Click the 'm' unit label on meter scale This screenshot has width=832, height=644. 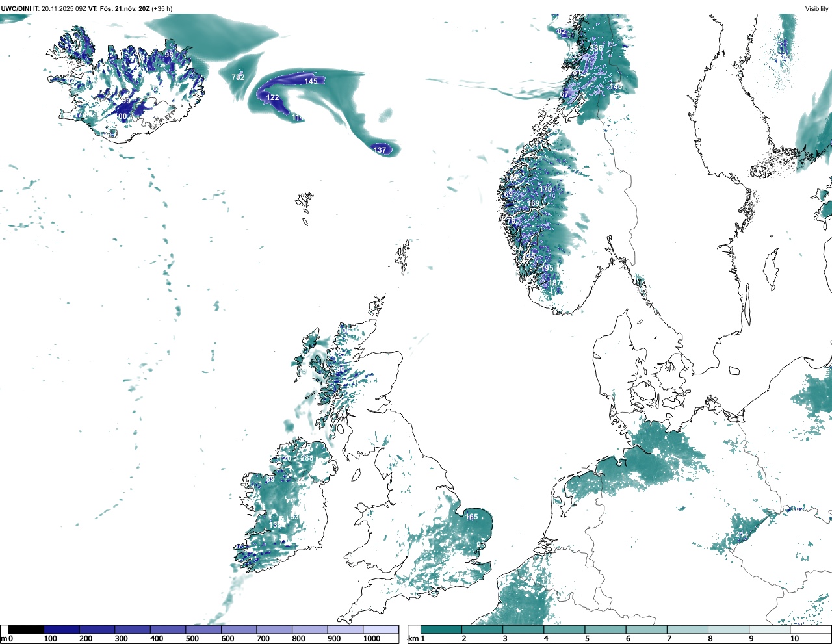click(3, 639)
